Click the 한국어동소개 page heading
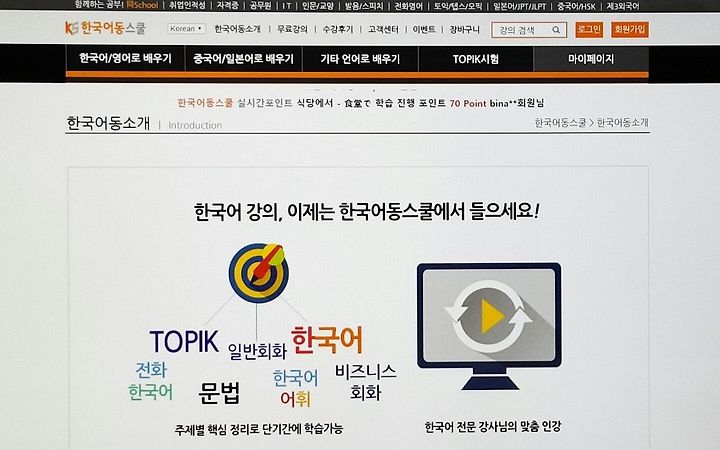The height and width of the screenshot is (450, 720). point(108,123)
